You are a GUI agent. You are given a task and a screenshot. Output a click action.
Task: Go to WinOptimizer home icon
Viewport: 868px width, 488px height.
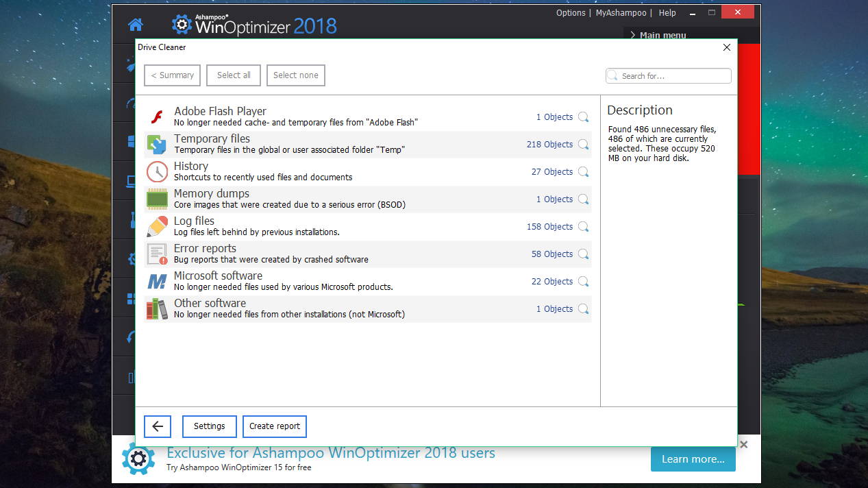136,25
